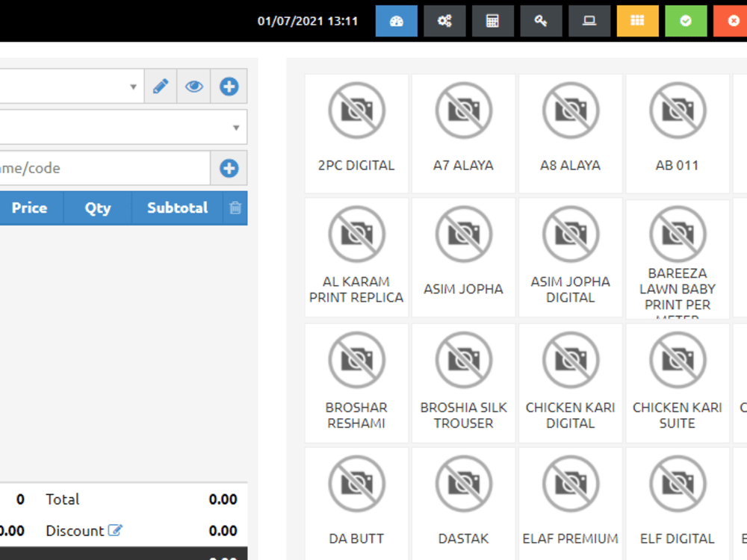Focus the product name/code search field
Screen dimensions: 747x560
click(105, 168)
